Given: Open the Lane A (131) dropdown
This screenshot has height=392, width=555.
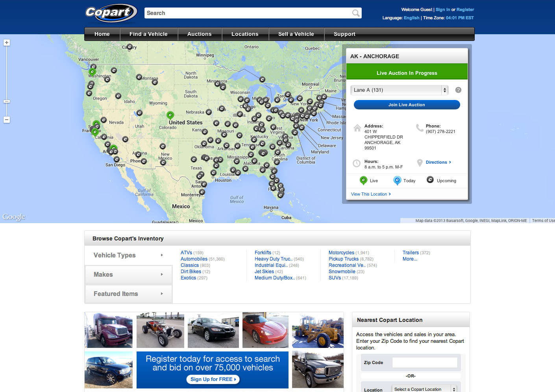Looking at the screenshot, I should (x=400, y=90).
